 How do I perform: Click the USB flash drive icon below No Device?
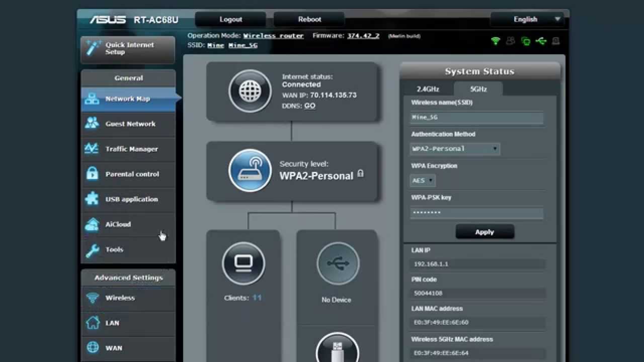coord(338,347)
